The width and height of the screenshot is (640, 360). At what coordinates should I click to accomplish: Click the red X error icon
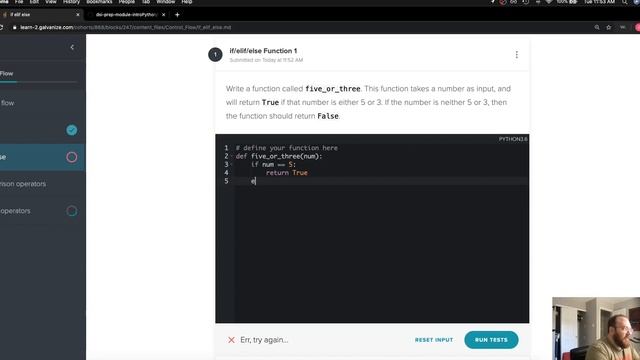[231, 340]
